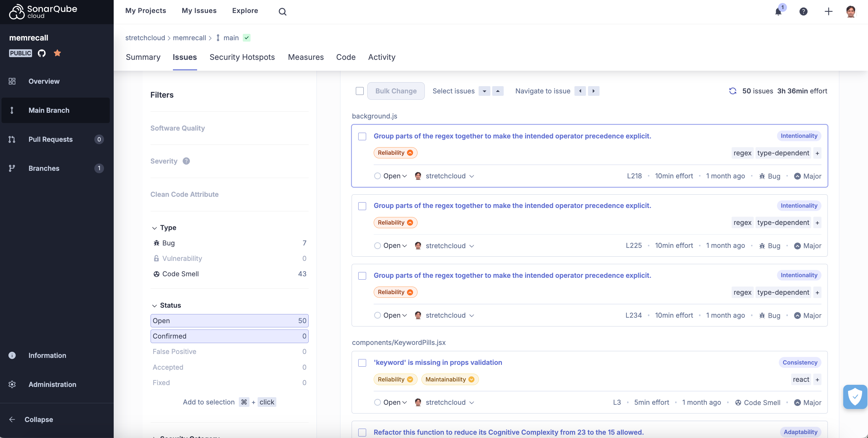Select Pull Requests in the sidebar
This screenshot has height=438, width=868.
coord(50,139)
